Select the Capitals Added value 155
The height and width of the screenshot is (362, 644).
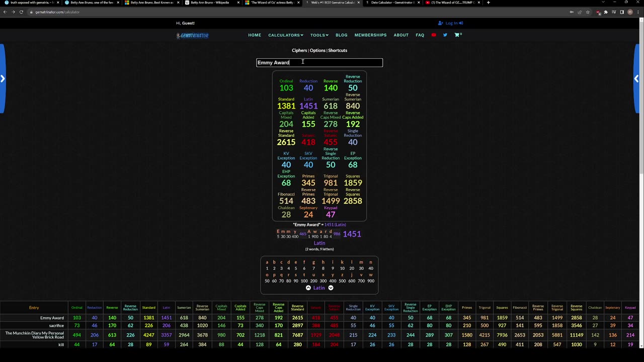tap(308, 124)
